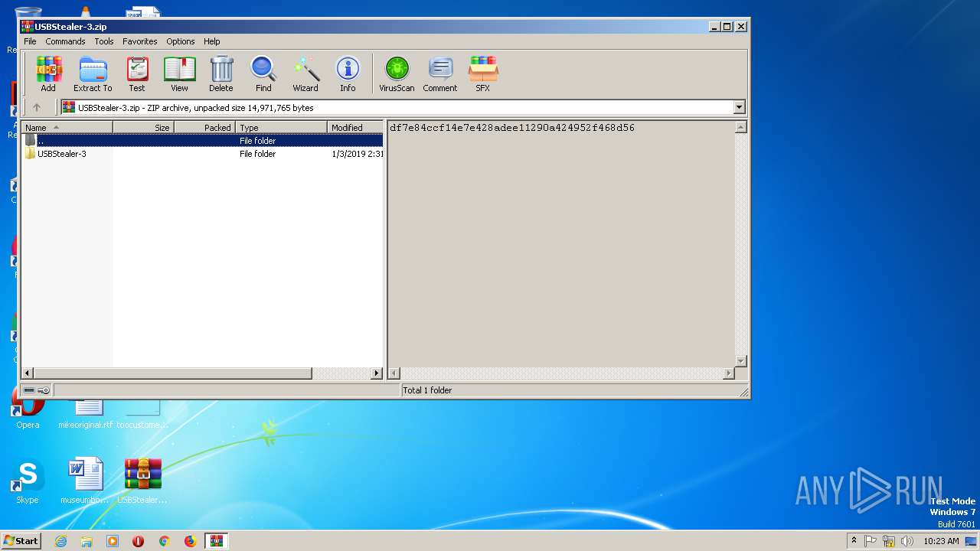Viewport: 980px width, 551px height.
Task: Open the Options menu
Action: click(x=181, y=41)
